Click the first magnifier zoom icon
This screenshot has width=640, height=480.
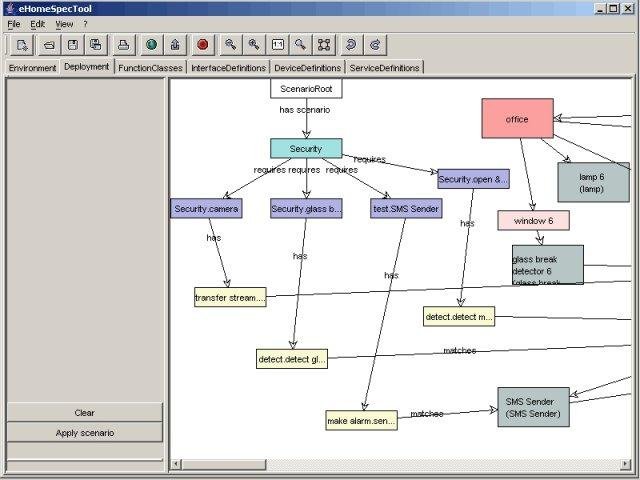[x=231, y=44]
